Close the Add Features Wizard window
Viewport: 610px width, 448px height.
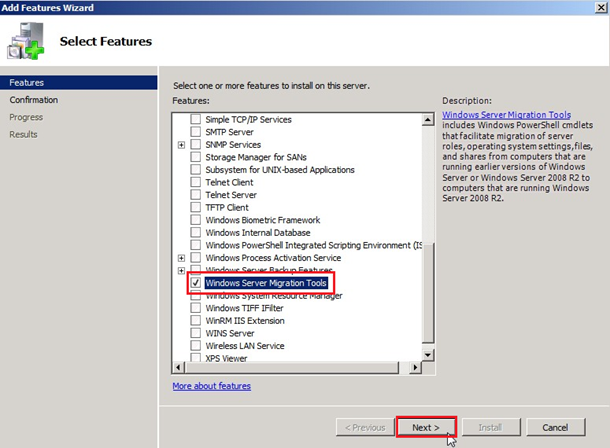[x=601, y=7]
